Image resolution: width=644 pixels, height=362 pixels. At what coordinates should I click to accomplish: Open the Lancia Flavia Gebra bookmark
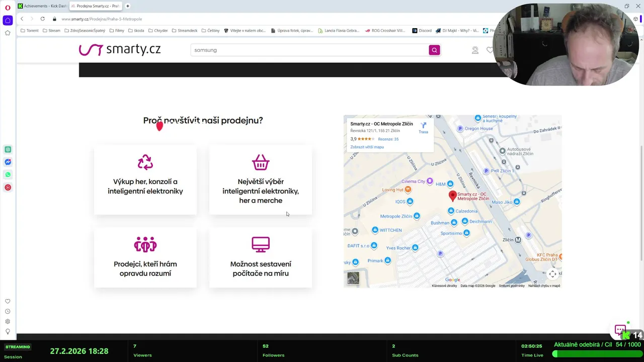(x=339, y=31)
